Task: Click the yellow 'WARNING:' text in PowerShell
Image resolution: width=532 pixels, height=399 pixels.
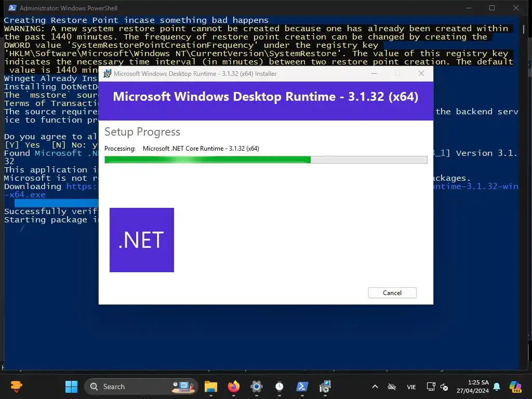Action: (24, 29)
